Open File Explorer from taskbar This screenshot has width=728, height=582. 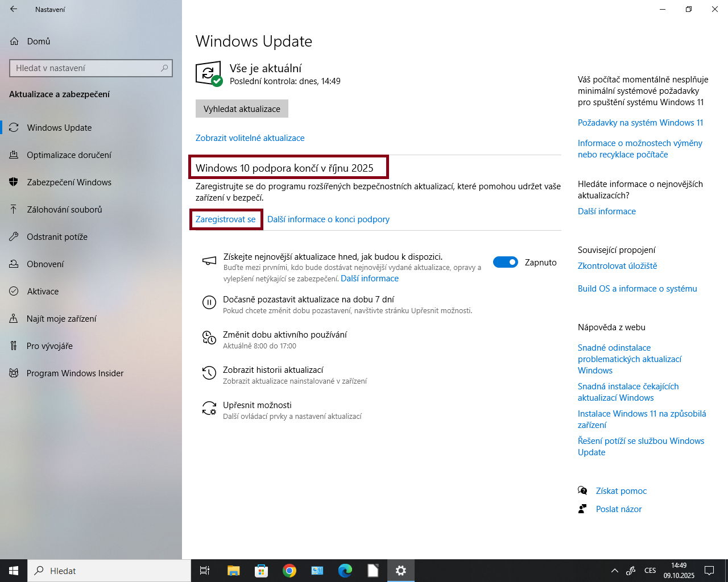(x=234, y=571)
